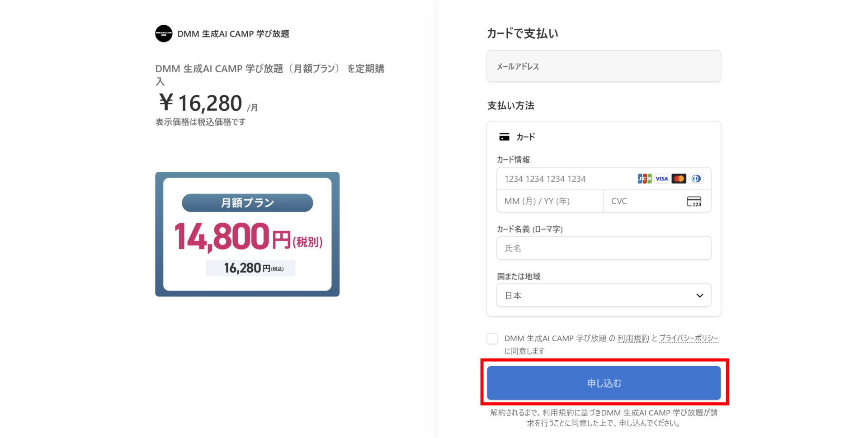Click the DMM 生成AI CAMP round logo

[x=164, y=33]
